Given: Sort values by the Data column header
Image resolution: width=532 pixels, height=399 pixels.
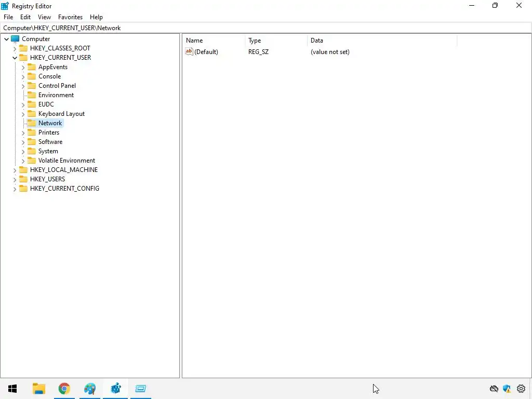Looking at the screenshot, I should coord(382,41).
